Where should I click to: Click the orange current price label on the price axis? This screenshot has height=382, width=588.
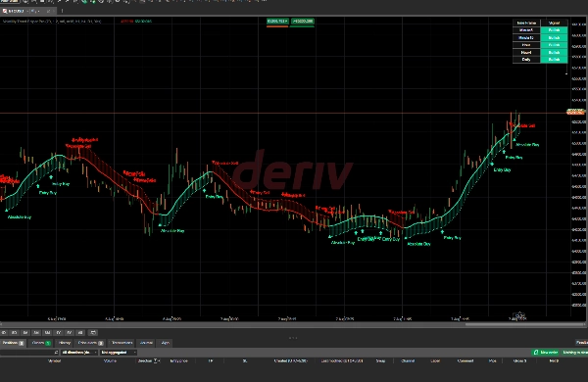coord(575,112)
